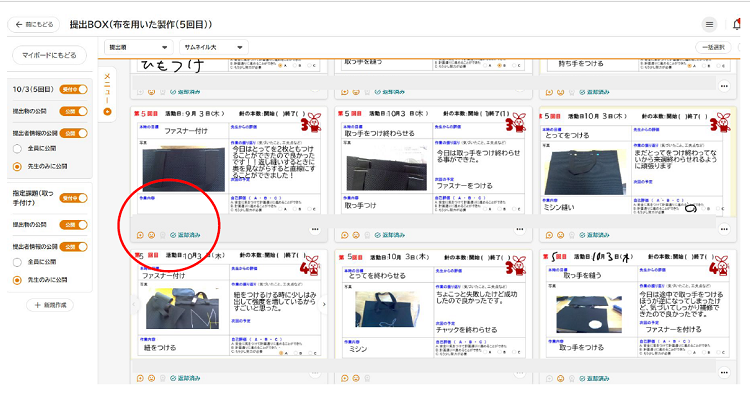Click bookmark icon on 取っ手を縫う 4点 card
Image resolution: width=750 pixels, height=399 pixels.
tap(572, 378)
